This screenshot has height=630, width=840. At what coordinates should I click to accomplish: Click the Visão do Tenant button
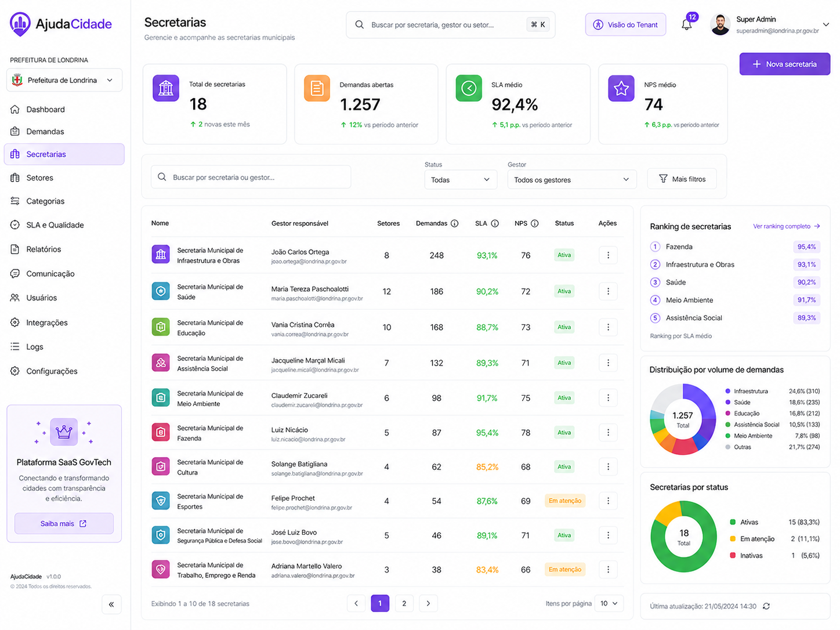click(x=626, y=25)
